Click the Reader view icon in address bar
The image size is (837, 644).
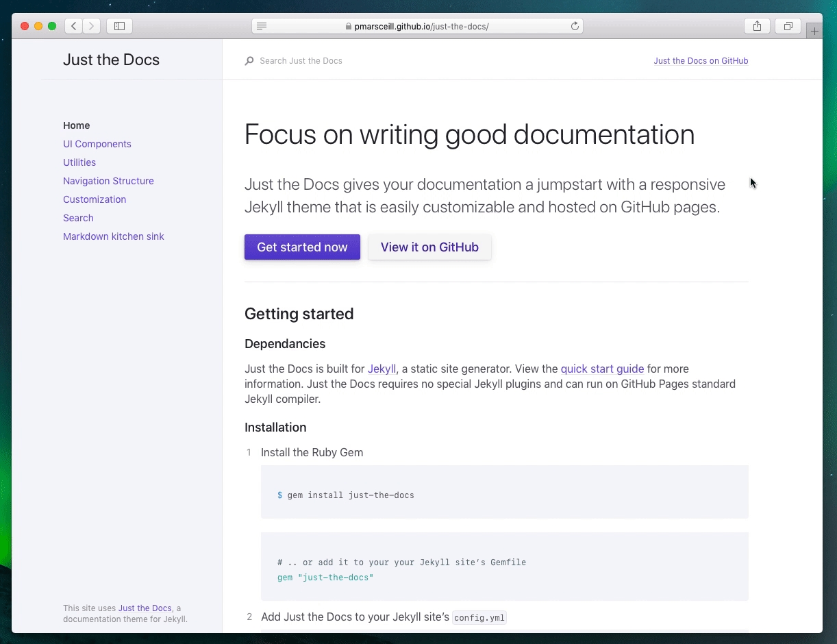[x=262, y=26]
